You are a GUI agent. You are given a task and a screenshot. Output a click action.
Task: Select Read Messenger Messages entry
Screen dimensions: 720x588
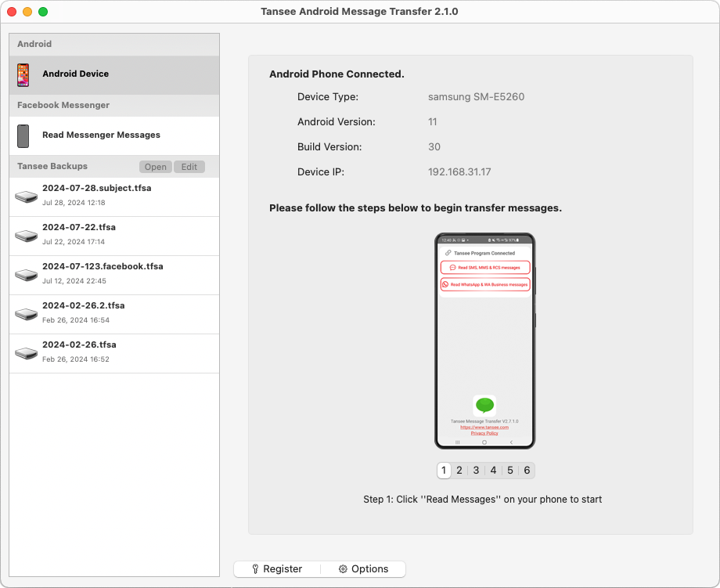(114, 136)
